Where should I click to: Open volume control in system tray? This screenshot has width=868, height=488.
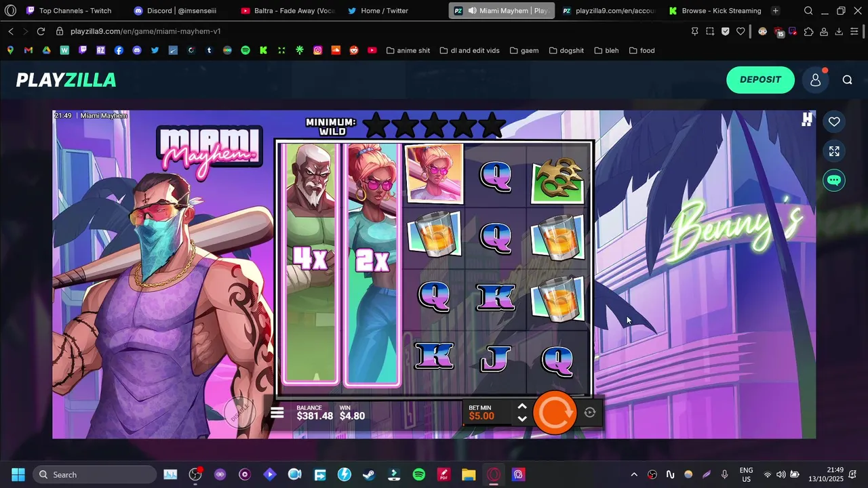point(781,474)
